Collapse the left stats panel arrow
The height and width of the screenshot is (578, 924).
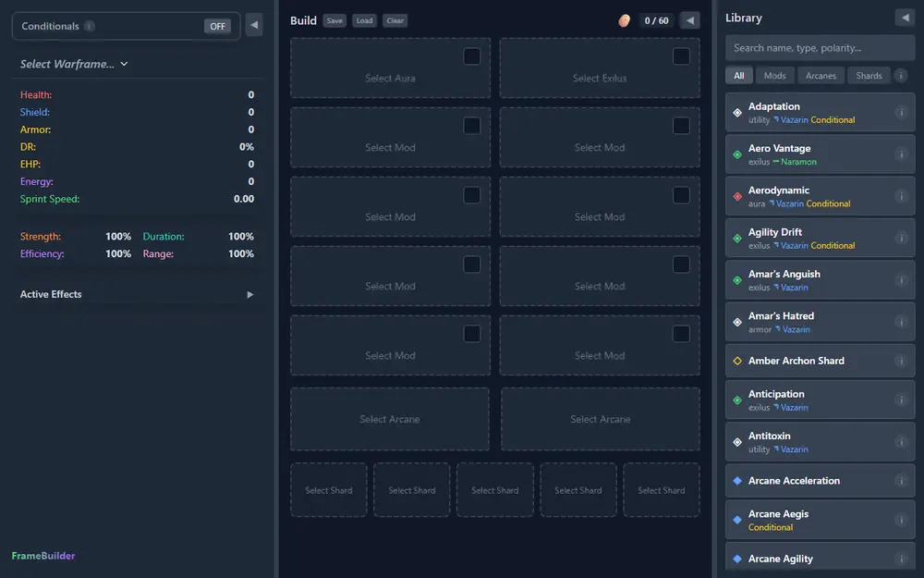tap(254, 25)
